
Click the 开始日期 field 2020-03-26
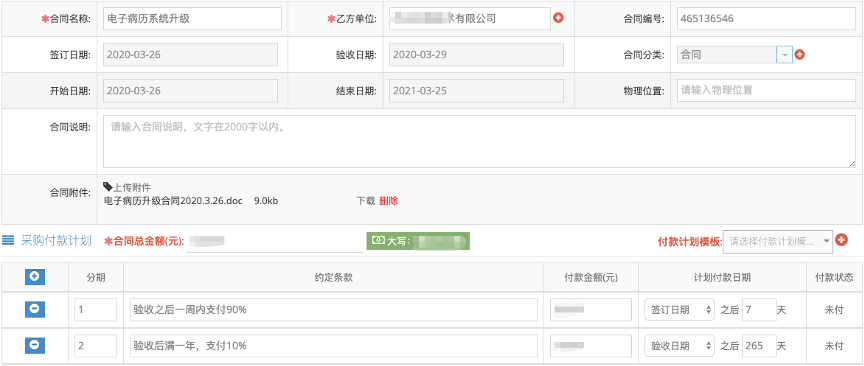point(190,90)
